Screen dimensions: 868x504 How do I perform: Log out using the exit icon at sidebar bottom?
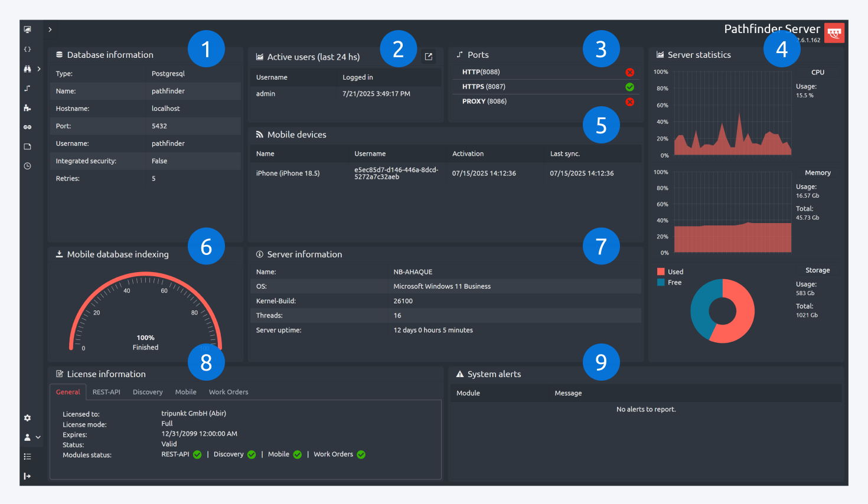(27, 476)
